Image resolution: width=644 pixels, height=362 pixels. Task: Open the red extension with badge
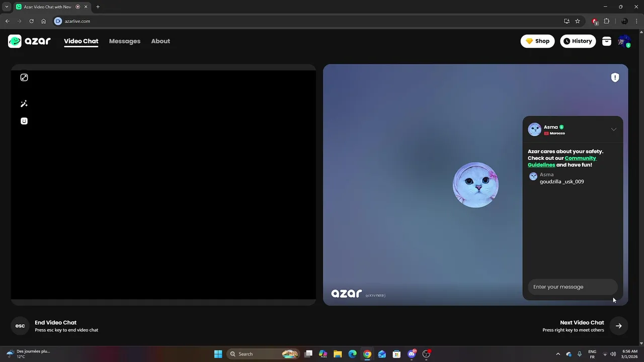[x=595, y=21]
